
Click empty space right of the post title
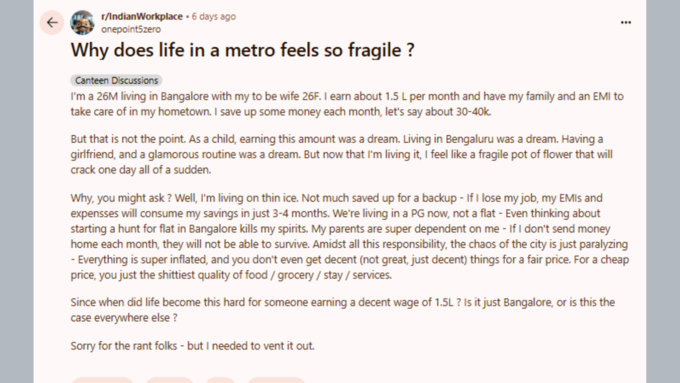tap(520, 50)
